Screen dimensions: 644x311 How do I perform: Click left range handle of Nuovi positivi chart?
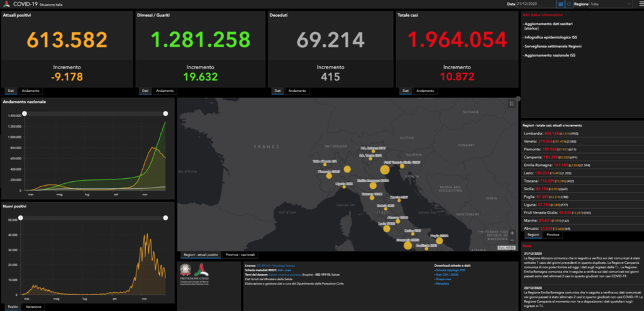[21, 218]
